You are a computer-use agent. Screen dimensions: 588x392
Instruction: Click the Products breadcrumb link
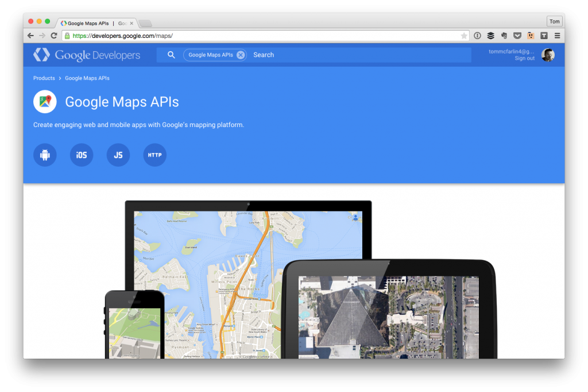pyautogui.click(x=44, y=78)
